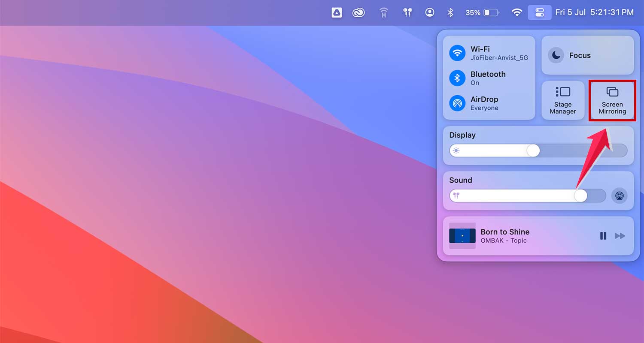Pause the song Born to Shine
This screenshot has width=644, height=343.
[603, 235]
